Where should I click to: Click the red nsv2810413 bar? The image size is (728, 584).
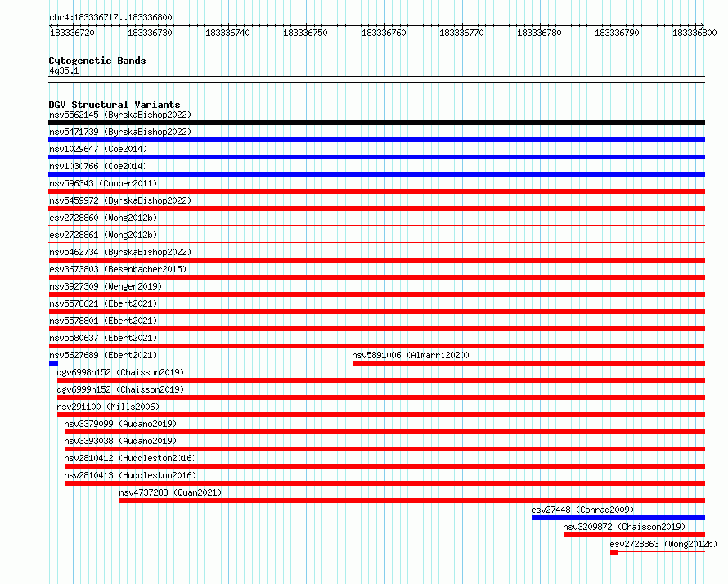[385, 483]
